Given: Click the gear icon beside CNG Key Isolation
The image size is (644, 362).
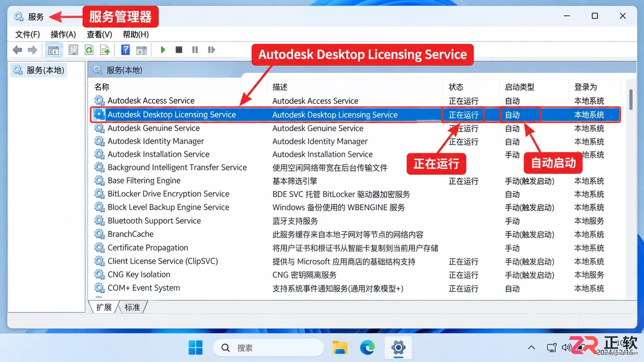Looking at the screenshot, I should pos(99,274).
